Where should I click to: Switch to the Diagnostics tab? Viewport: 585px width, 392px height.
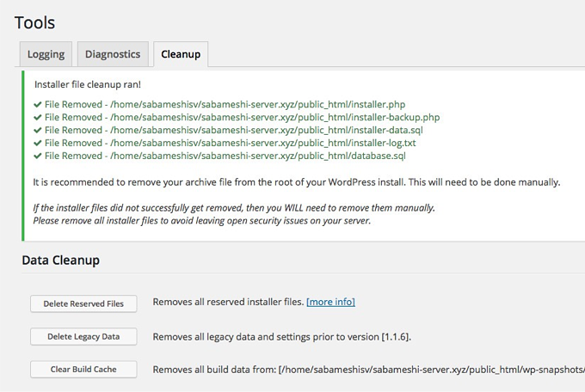click(x=113, y=54)
